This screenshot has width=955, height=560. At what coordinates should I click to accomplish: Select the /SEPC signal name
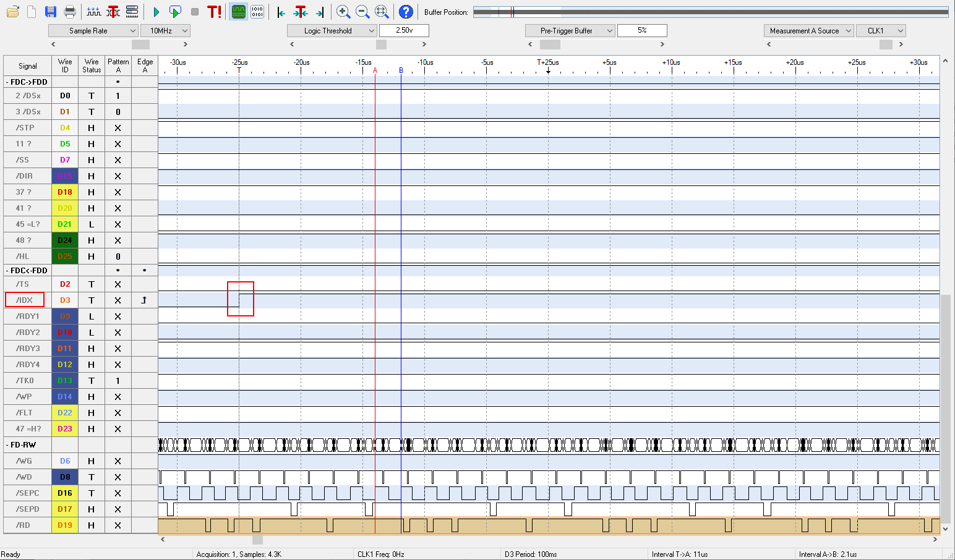pos(27,493)
